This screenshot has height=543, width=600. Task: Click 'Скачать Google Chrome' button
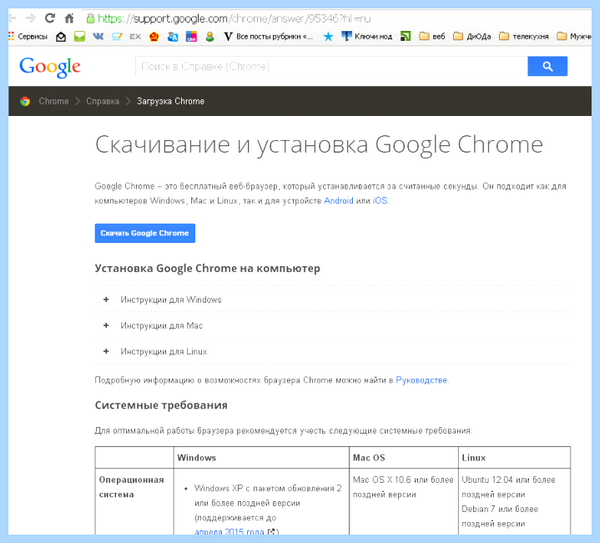pyautogui.click(x=145, y=233)
